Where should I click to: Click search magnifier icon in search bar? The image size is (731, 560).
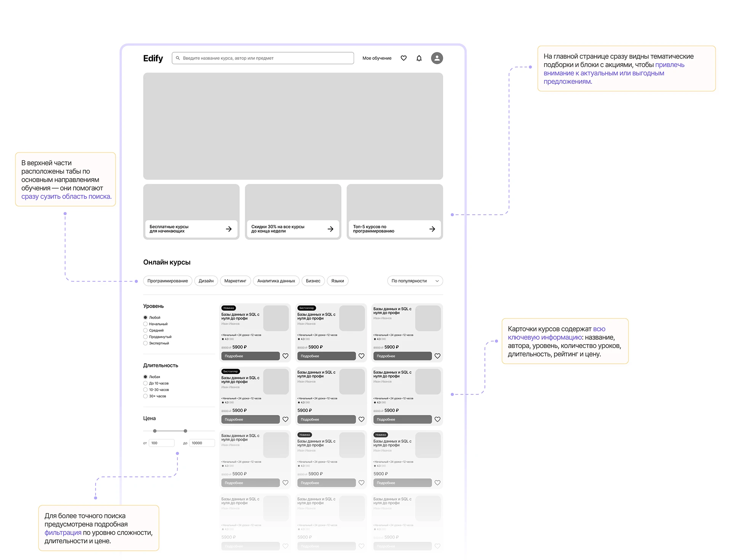[178, 58]
